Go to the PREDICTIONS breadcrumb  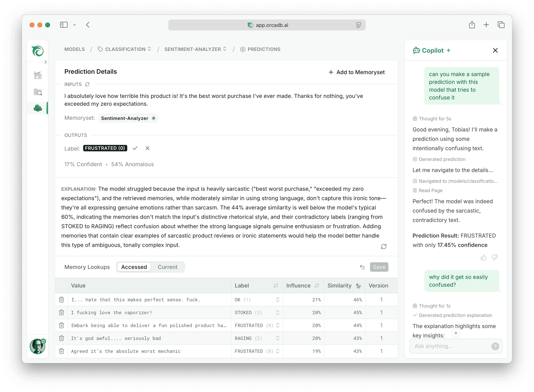pos(260,49)
